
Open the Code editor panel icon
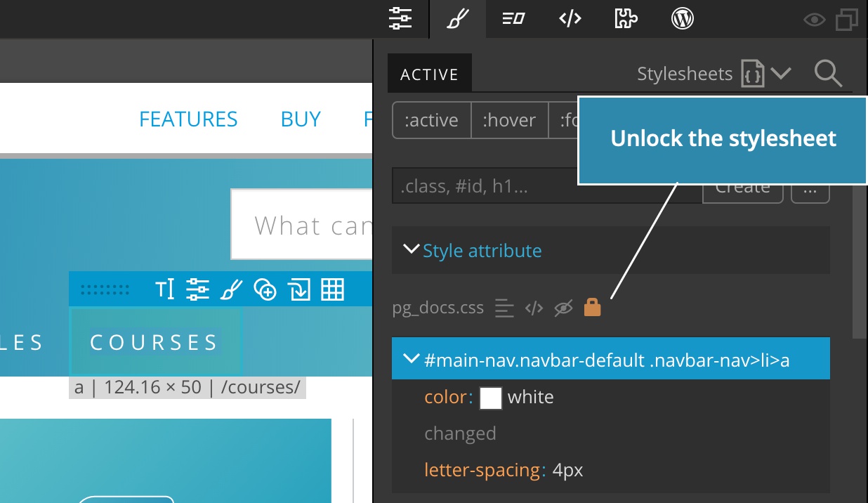coord(570,19)
